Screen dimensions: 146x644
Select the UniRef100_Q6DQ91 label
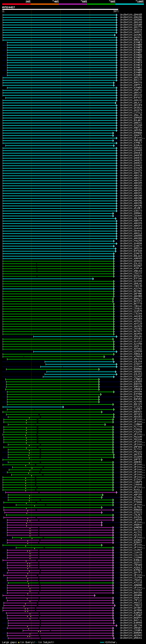(x=131, y=371)
